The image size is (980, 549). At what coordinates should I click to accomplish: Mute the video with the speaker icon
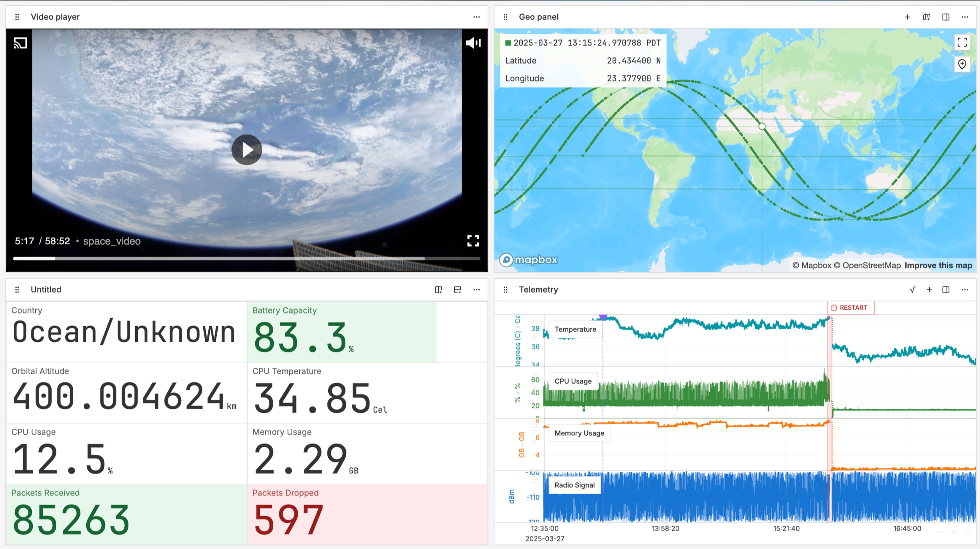tap(472, 43)
